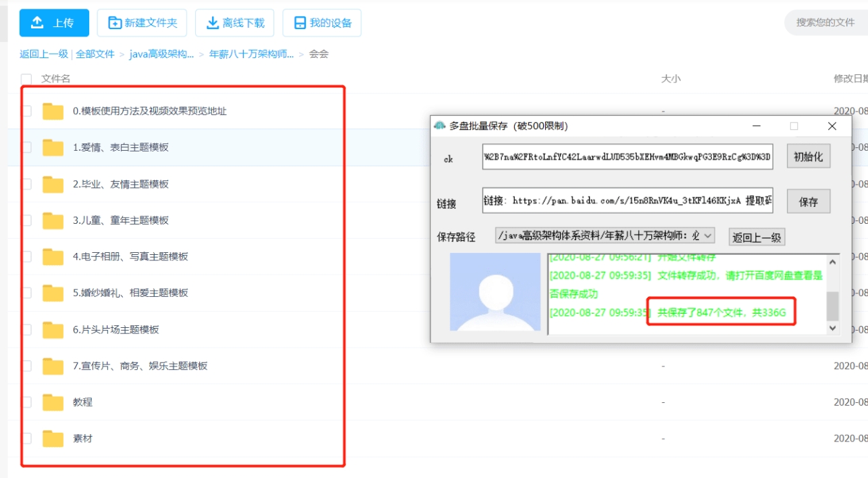
Task: Click the My Devices icon
Action: (300, 23)
